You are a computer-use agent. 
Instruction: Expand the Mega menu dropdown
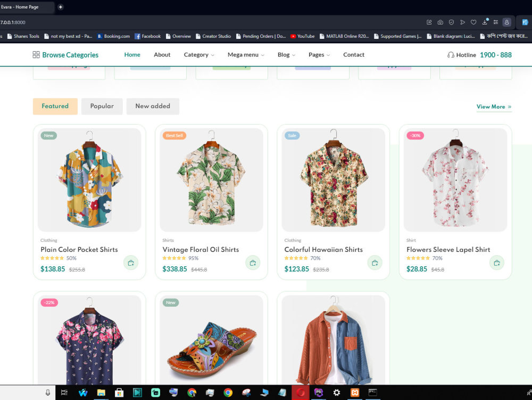[x=246, y=55]
